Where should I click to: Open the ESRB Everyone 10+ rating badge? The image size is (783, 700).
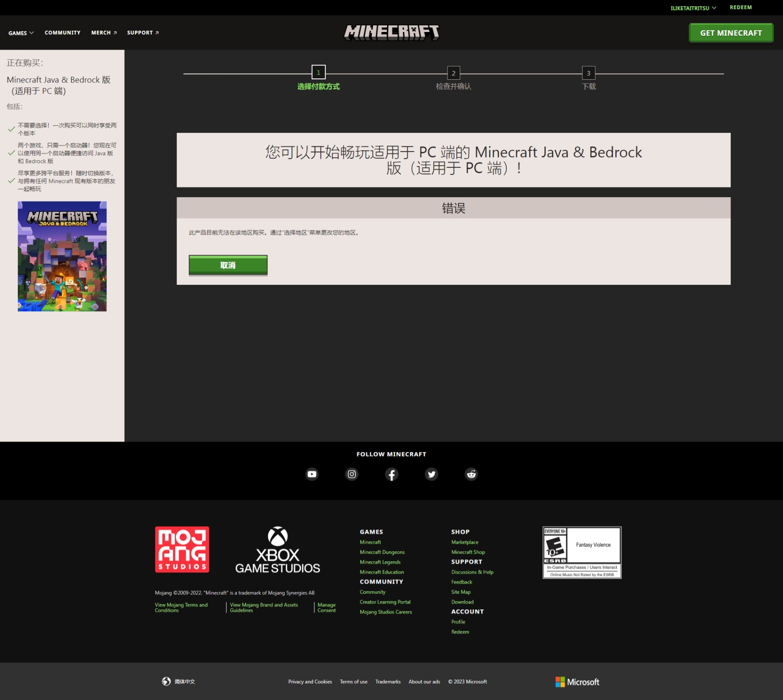582,552
